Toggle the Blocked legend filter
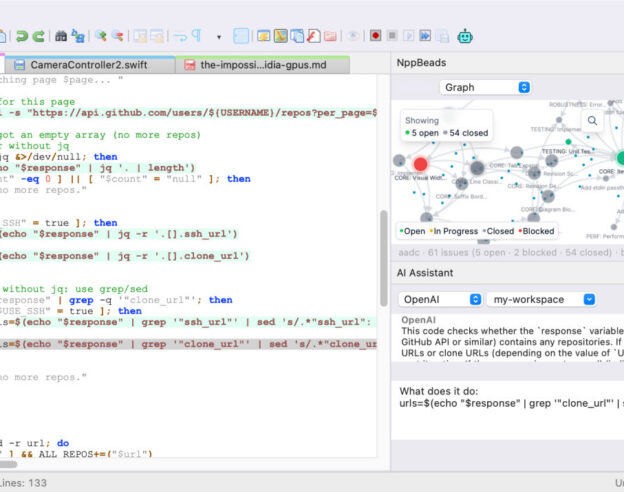This screenshot has width=624, height=492. tap(536, 231)
